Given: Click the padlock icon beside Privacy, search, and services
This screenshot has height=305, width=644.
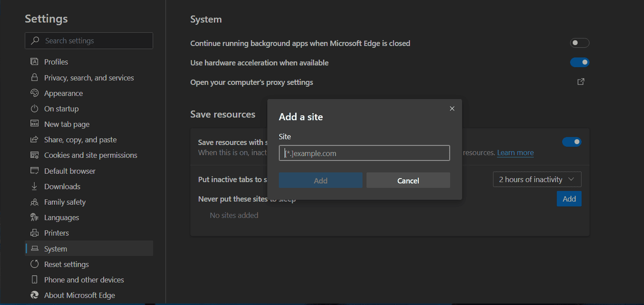Looking at the screenshot, I should tap(35, 77).
